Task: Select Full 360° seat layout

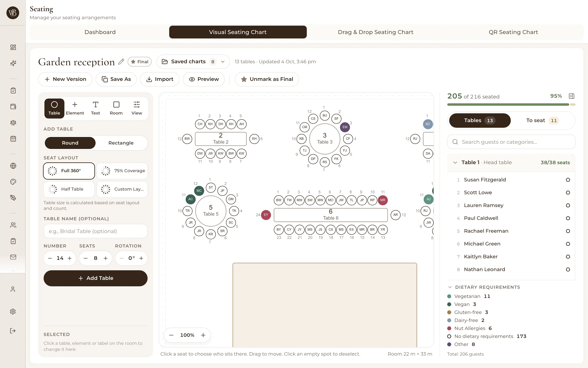Action: [x=69, y=171]
